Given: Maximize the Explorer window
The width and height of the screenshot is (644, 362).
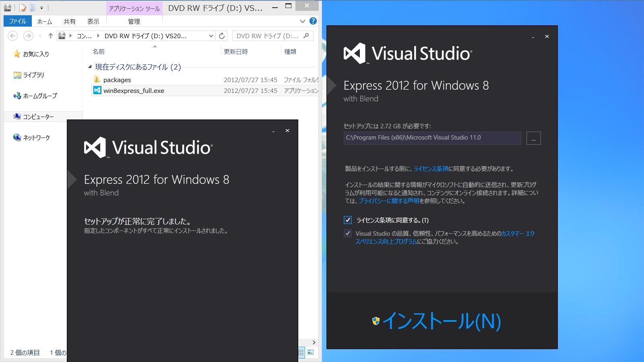Looking at the screenshot, I should point(288,7).
